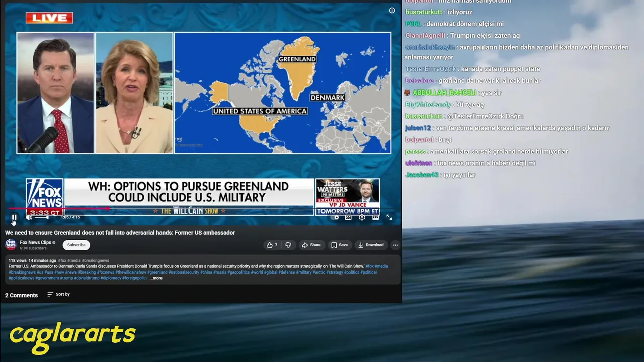Open Fox News Clips channel name link
The width and height of the screenshot is (644, 362).
coord(35,242)
